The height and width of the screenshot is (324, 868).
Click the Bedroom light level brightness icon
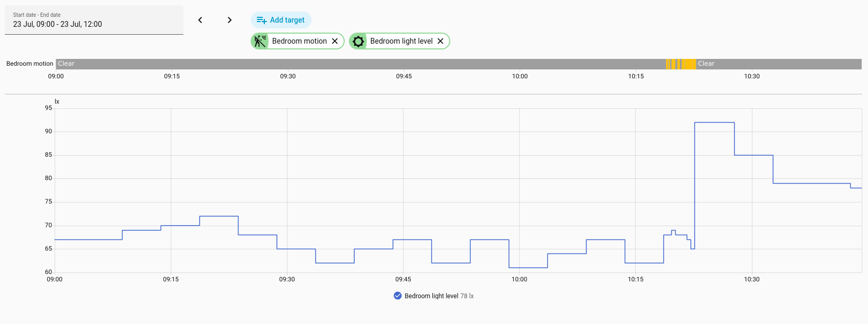(358, 41)
